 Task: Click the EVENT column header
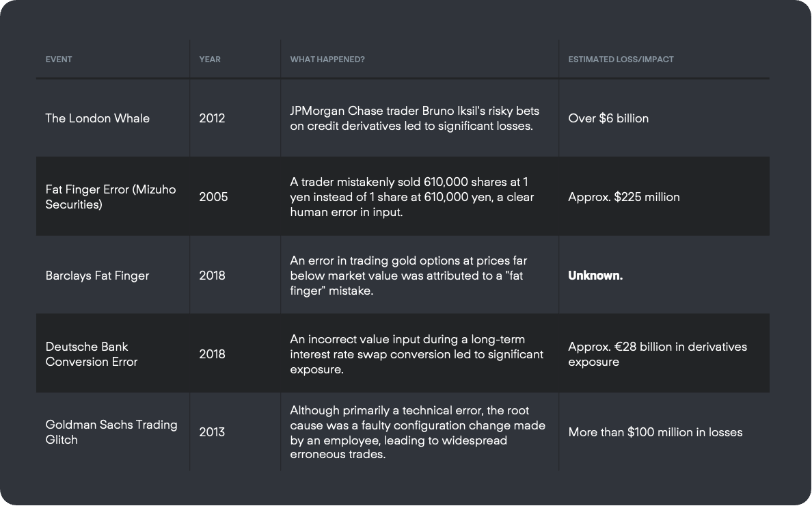(x=59, y=59)
